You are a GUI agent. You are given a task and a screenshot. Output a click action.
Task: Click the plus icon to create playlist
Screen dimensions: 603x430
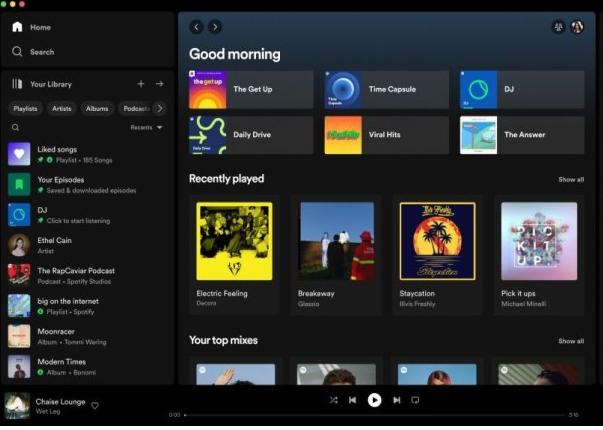(141, 84)
